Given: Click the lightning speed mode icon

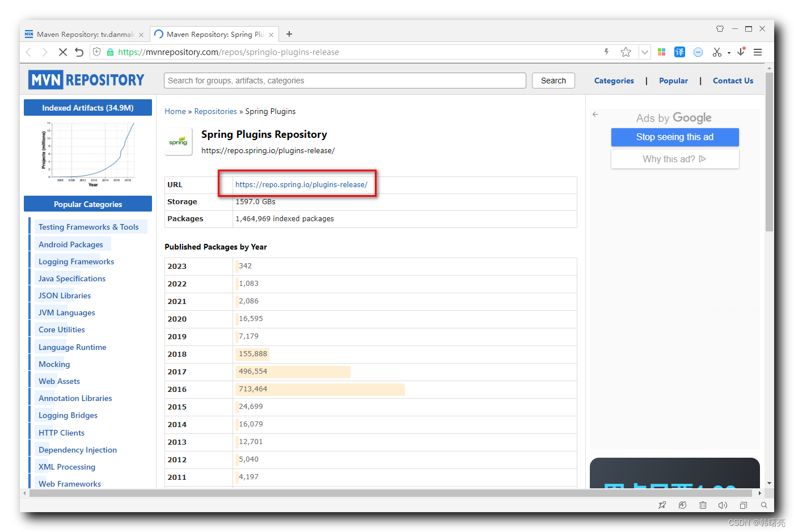Looking at the screenshot, I should click(607, 52).
